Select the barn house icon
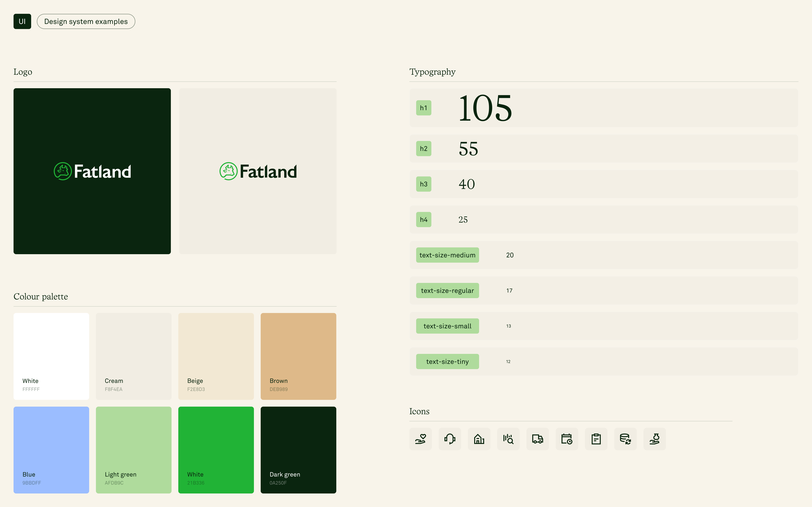The image size is (812, 507). [x=479, y=439]
